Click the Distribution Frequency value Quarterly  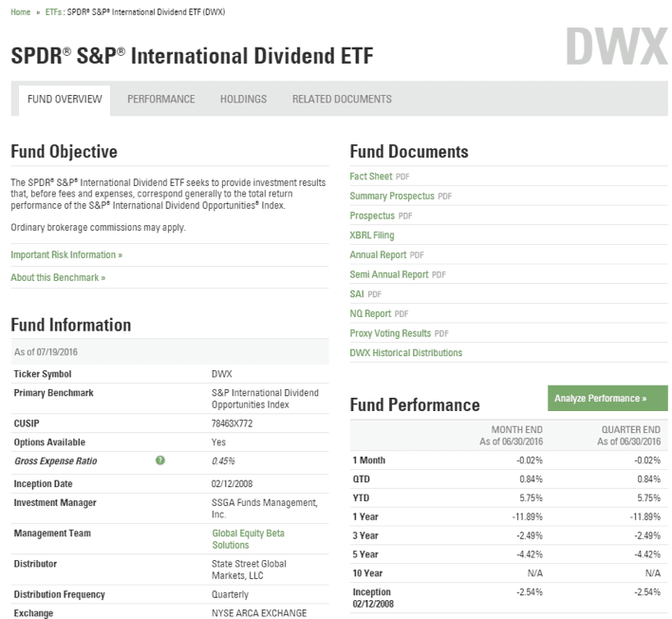click(x=230, y=594)
